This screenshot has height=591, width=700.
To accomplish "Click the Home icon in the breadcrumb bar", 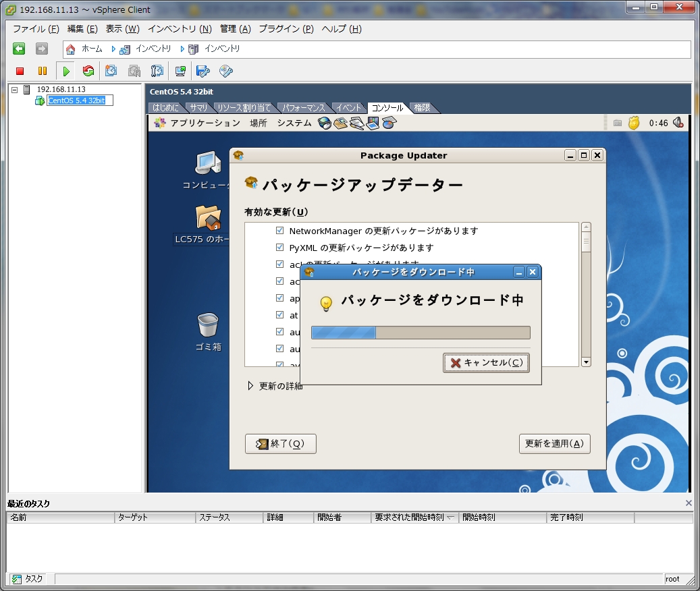I will (x=70, y=49).
